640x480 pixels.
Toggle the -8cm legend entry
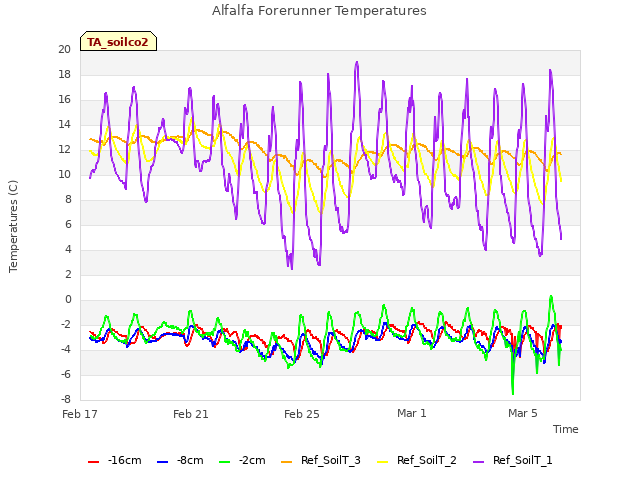(x=180, y=461)
